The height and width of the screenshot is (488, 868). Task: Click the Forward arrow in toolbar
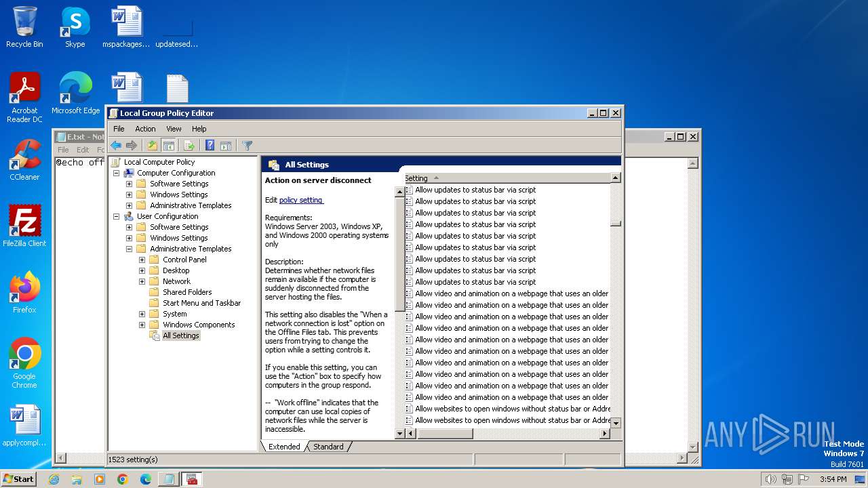[x=132, y=146]
